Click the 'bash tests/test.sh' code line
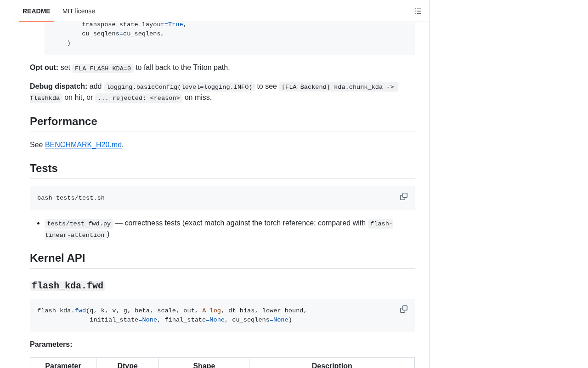The width and height of the screenshot is (588, 368). coord(71,198)
